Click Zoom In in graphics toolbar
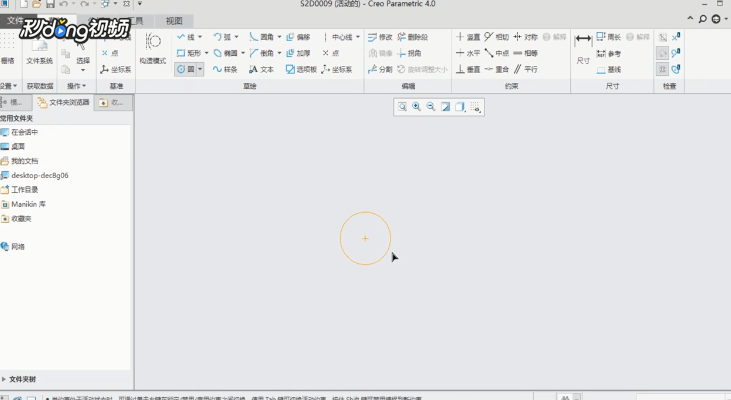Viewport: 731px width, 400px height. [416, 107]
